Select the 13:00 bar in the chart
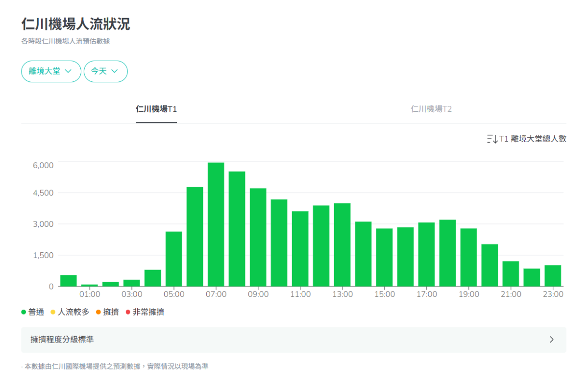Screen dimensions: 588x392 tap(342, 245)
